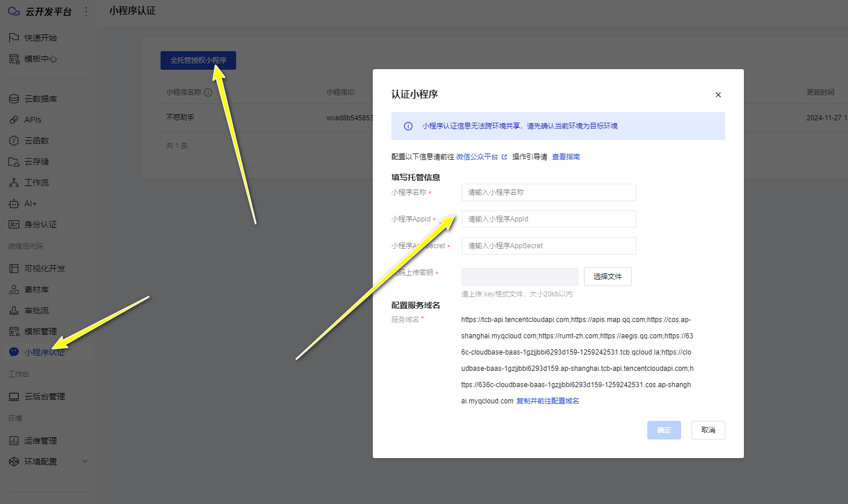
Task: Click the 工作流 icon in sidebar
Action: (14, 183)
